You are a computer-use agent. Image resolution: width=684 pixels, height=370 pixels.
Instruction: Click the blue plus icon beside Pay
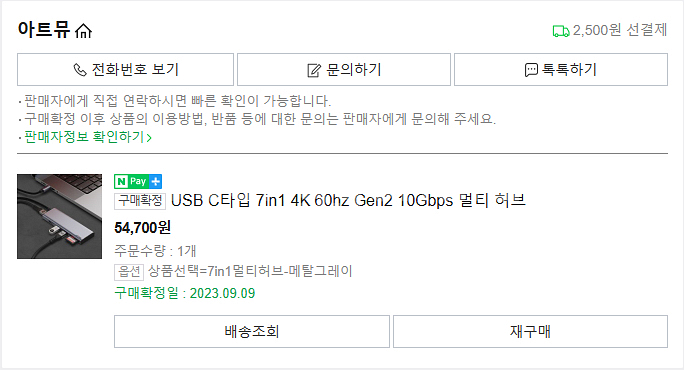156,181
